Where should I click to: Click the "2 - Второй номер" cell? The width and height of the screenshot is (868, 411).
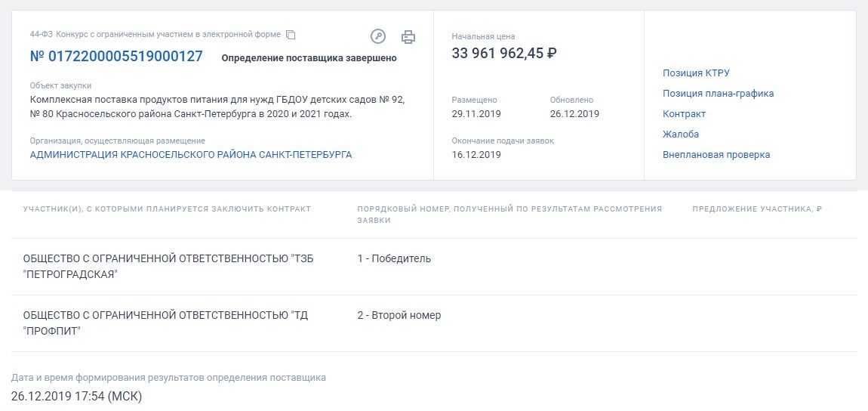tap(399, 316)
